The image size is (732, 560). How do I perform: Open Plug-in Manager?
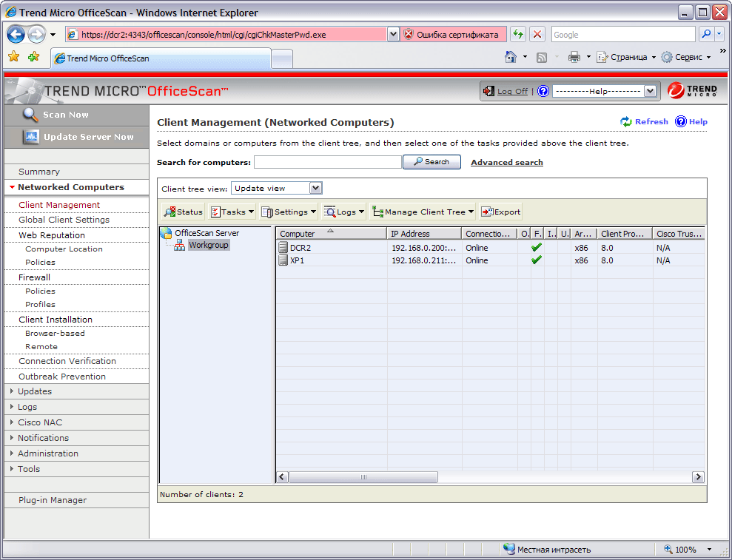53,500
